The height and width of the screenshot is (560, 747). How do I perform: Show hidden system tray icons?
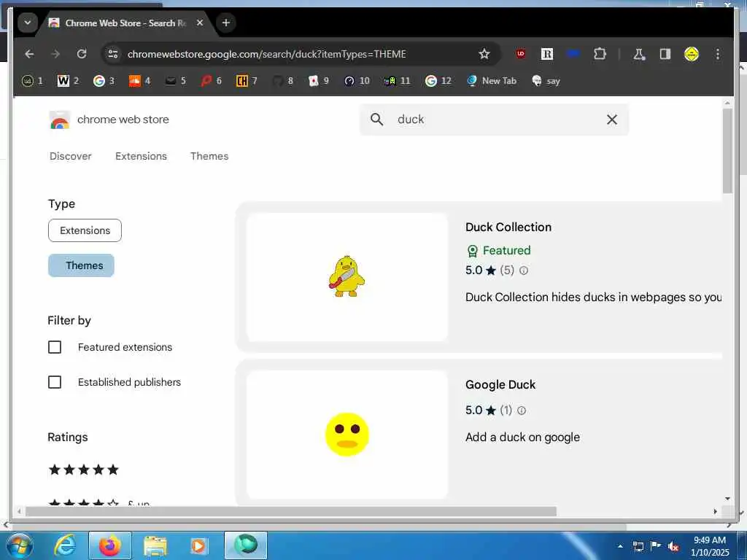[620, 545]
